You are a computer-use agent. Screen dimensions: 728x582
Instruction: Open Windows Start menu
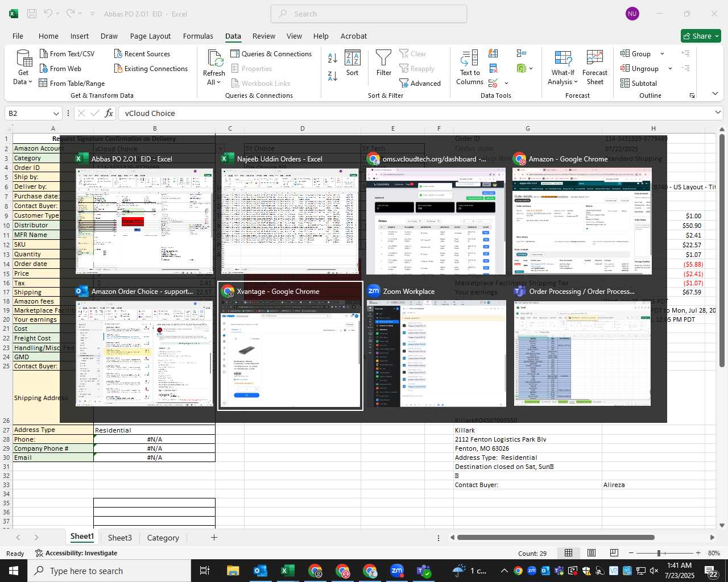[x=14, y=571]
